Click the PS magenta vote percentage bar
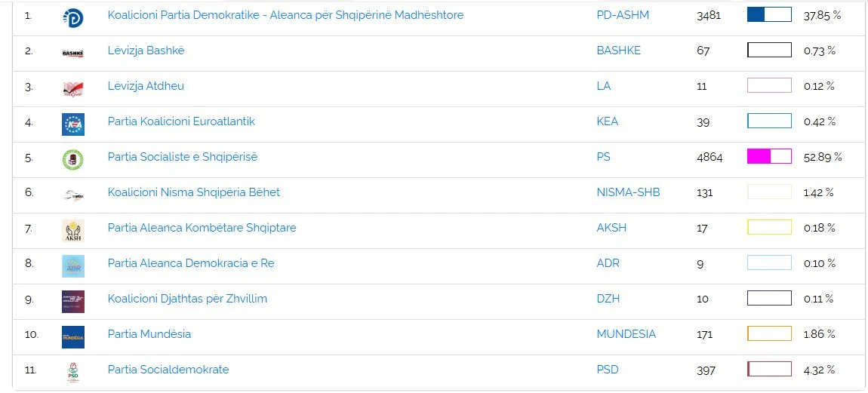Viewport: 868px width, 393px height. 769,157
